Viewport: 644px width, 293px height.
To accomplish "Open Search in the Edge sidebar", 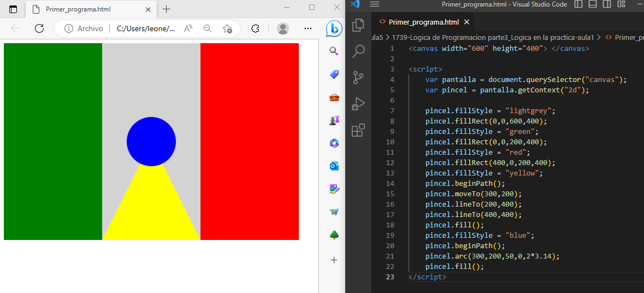I will coord(334,51).
